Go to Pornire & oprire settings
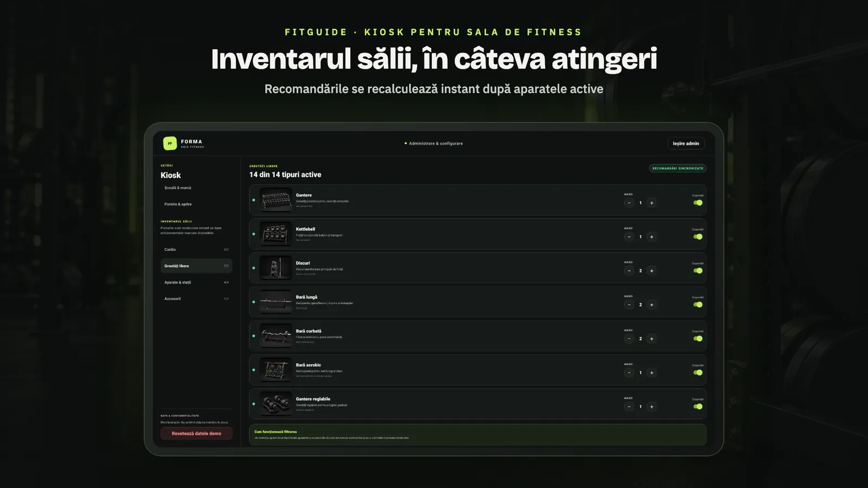 click(x=196, y=204)
